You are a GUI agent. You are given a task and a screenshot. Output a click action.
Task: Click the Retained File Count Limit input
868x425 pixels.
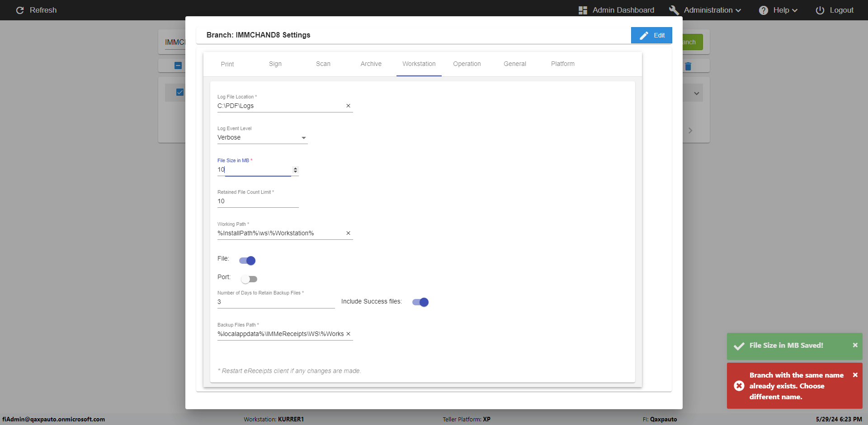258,201
